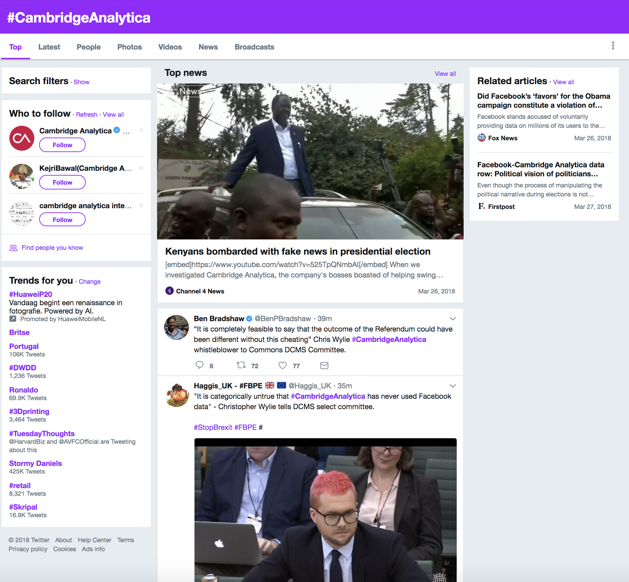Open the #retail trend
This screenshot has width=629, height=582.
click(x=20, y=485)
